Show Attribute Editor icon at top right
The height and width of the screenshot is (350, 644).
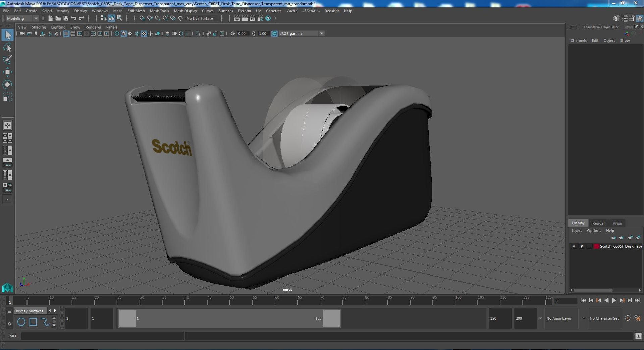(x=624, y=18)
